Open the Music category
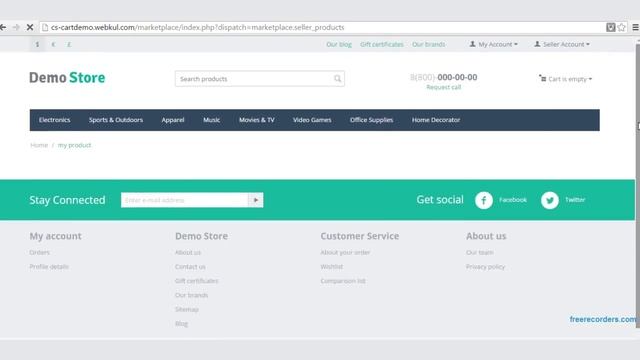 coord(211,120)
